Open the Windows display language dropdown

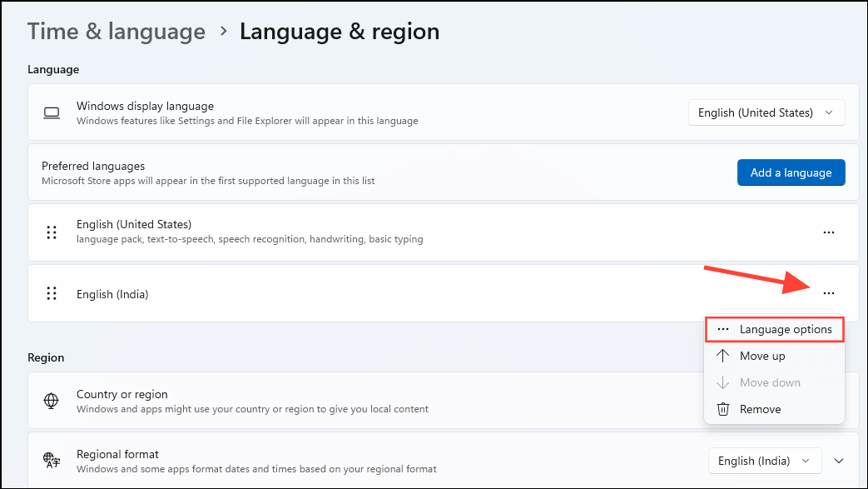[766, 112]
